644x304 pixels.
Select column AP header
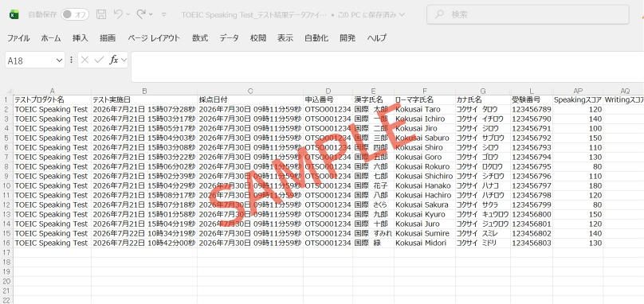(578, 91)
